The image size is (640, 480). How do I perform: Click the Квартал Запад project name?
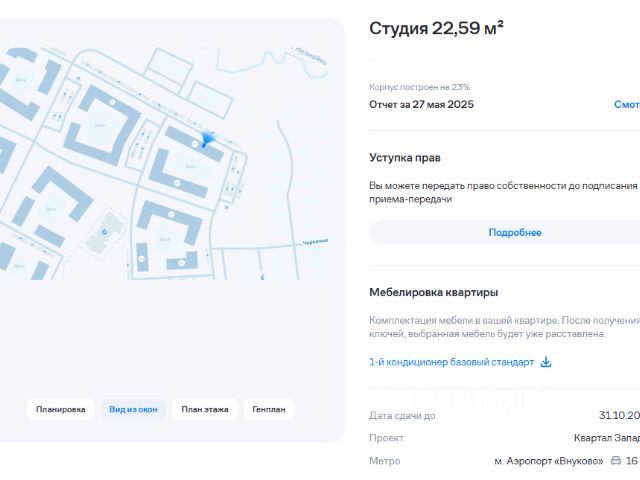(x=607, y=438)
